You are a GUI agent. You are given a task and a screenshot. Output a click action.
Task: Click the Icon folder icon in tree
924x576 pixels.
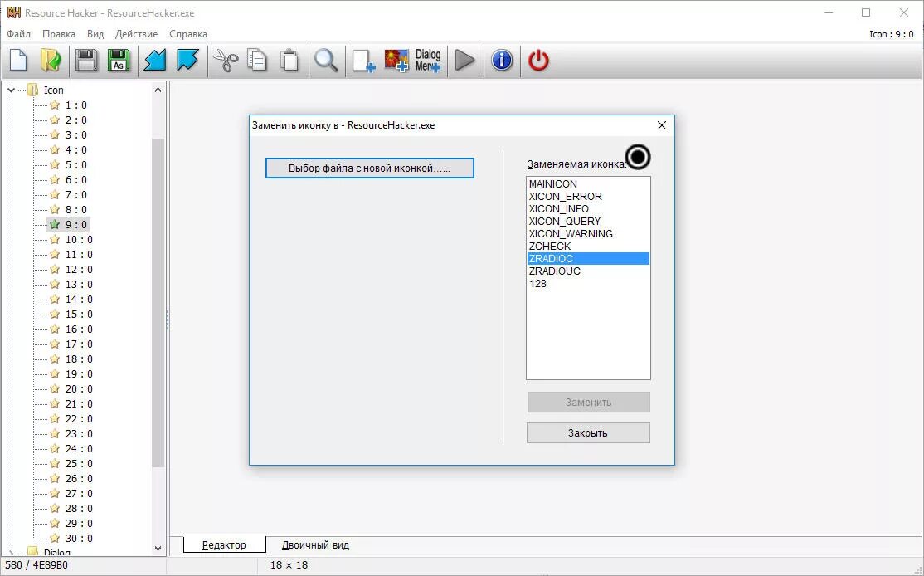click(33, 90)
